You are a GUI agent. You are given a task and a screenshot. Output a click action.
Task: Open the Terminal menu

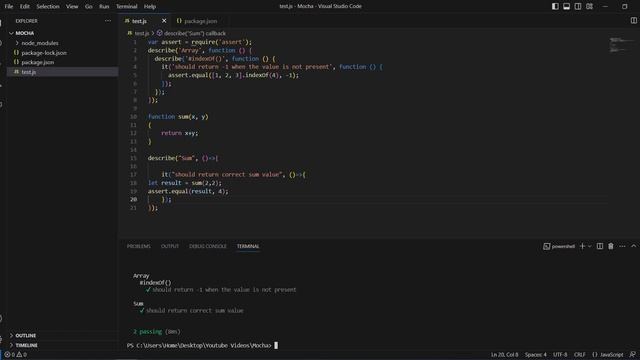[127, 6]
